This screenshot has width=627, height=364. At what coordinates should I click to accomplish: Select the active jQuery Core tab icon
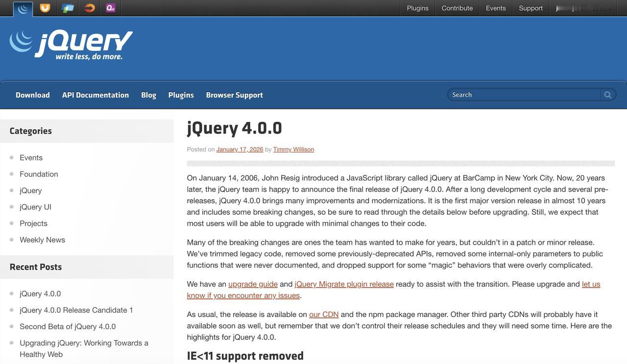pyautogui.click(x=23, y=8)
